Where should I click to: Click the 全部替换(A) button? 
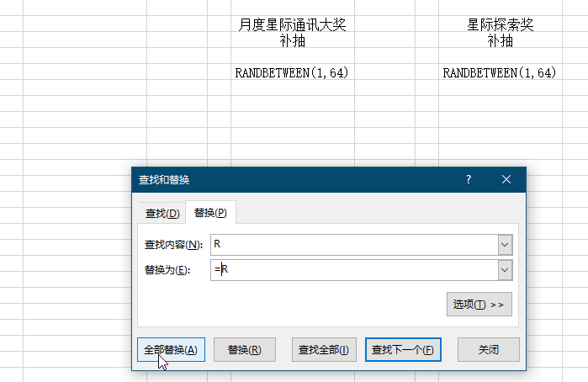(171, 350)
